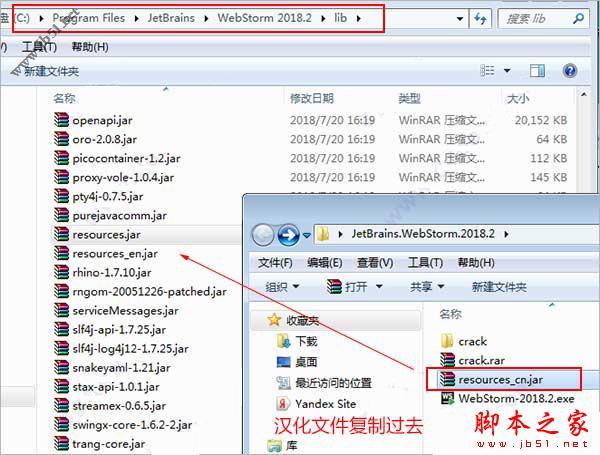
Task: Click the resources.jar archive icon
Action: 61,234
